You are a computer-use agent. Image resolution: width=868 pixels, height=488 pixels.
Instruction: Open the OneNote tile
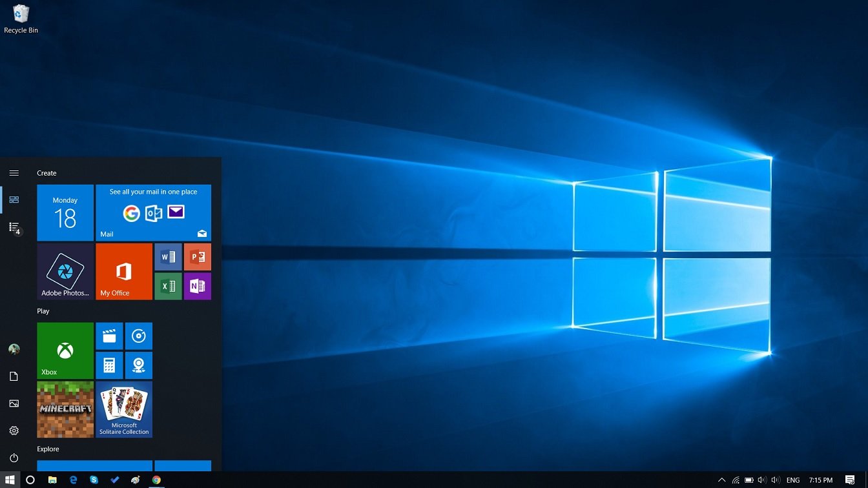[198, 286]
